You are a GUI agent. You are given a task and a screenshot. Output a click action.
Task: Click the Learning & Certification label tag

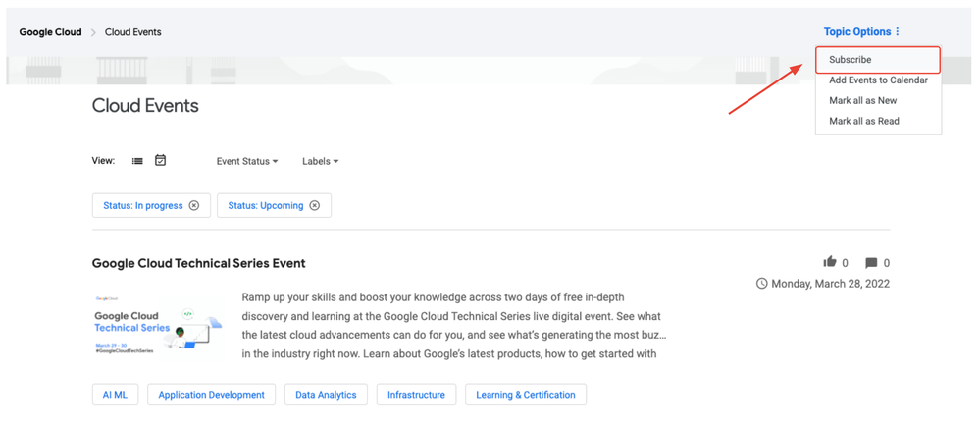(526, 395)
